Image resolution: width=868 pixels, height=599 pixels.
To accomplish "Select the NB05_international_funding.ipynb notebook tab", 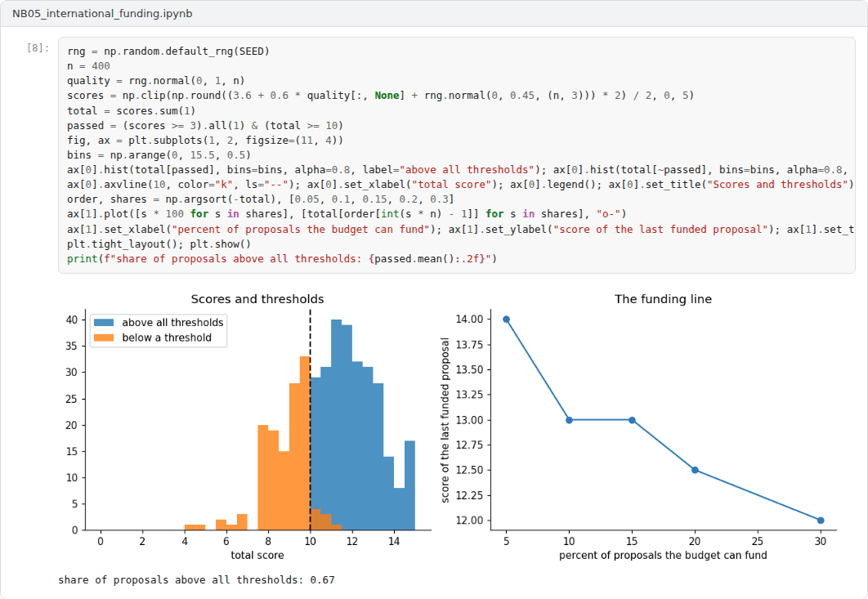I will [x=102, y=13].
